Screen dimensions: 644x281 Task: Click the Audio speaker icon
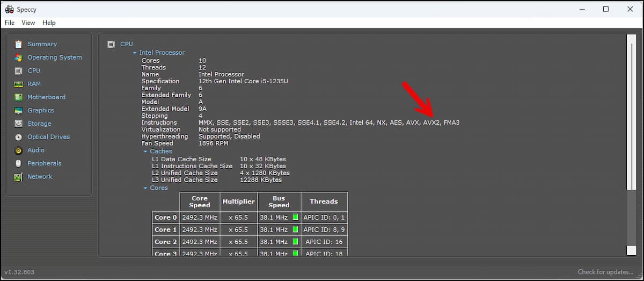coord(18,150)
